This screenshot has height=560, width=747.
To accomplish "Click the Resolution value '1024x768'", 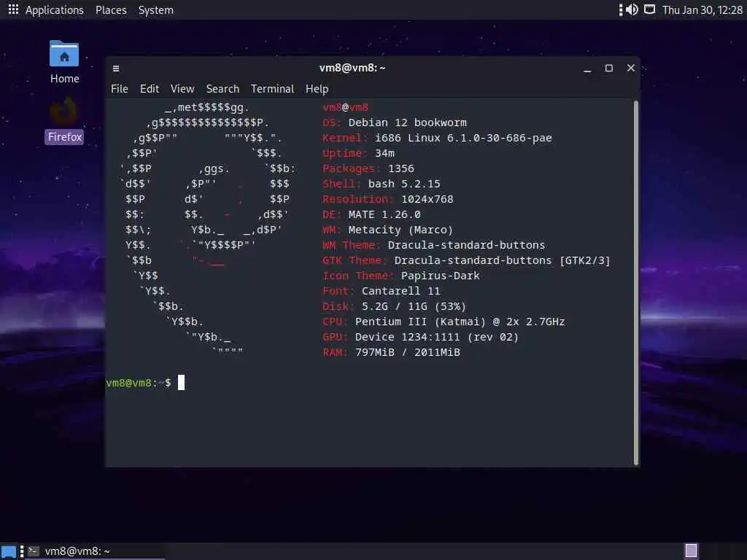I will pos(427,199).
